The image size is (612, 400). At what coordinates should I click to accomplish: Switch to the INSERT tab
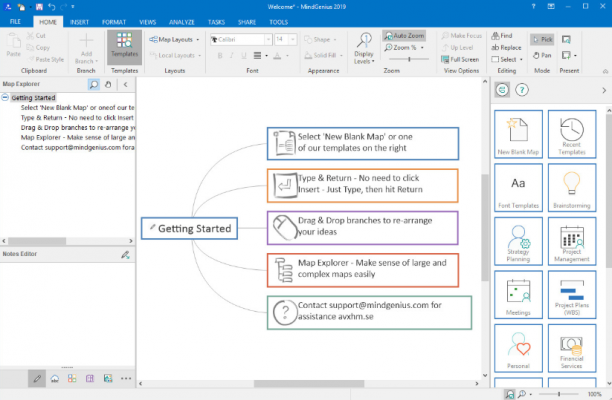coord(79,22)
